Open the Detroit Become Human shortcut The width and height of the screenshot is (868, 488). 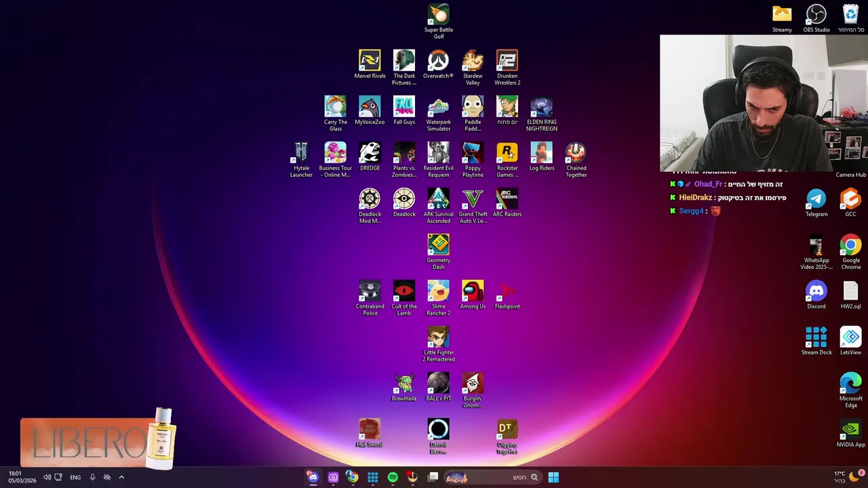click(438, 436)
